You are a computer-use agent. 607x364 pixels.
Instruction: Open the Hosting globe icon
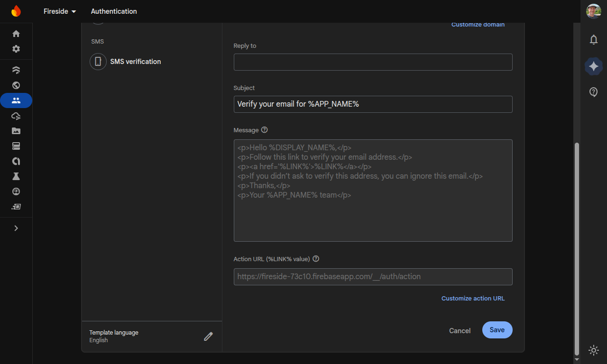tap(16, 85)
